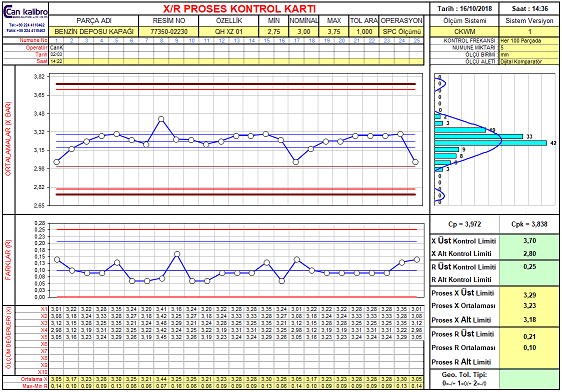The height and width of the screenshot is (392, 562).
Task: Select the OPERASYON header cell
Action: pos(401,21)
